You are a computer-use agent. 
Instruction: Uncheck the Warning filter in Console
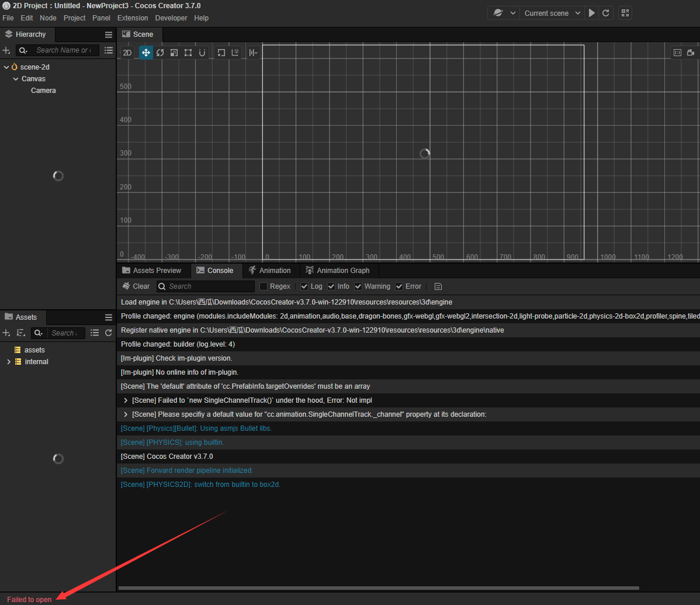[358, 286]
